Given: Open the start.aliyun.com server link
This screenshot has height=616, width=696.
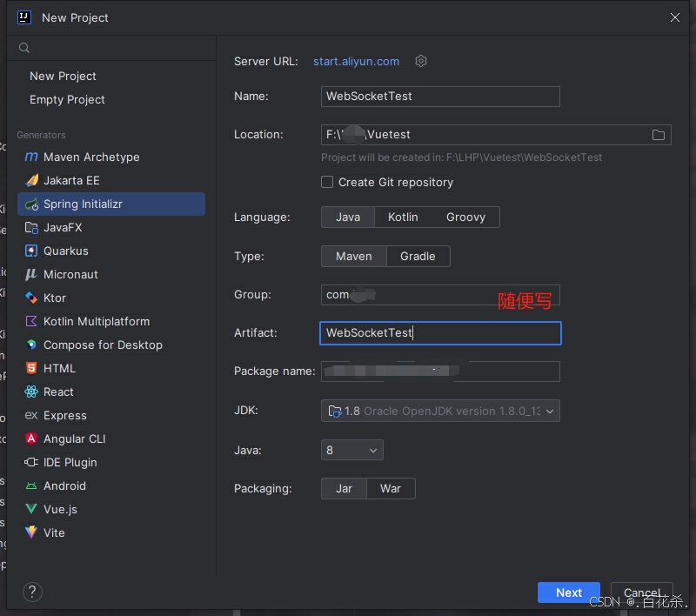Looking at the screenshot, I should pos(356,61).
